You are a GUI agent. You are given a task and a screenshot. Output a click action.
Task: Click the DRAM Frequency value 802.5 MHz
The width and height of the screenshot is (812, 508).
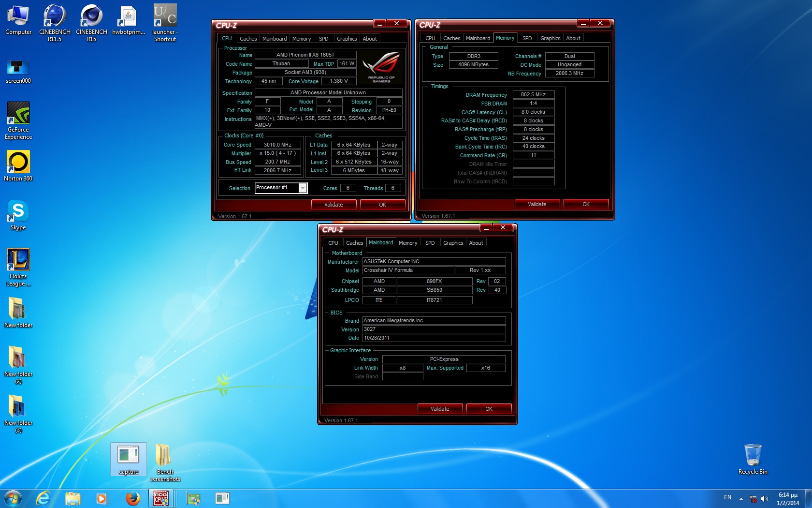[533, 94]
